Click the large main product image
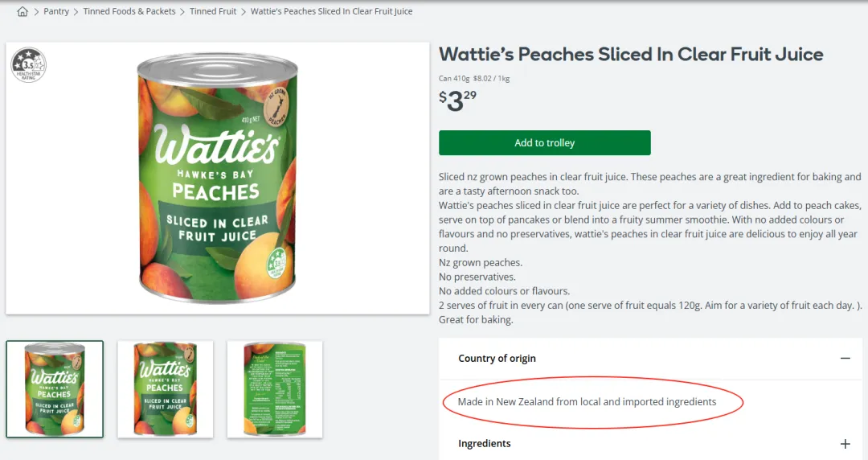 click(x=217, y=179)
